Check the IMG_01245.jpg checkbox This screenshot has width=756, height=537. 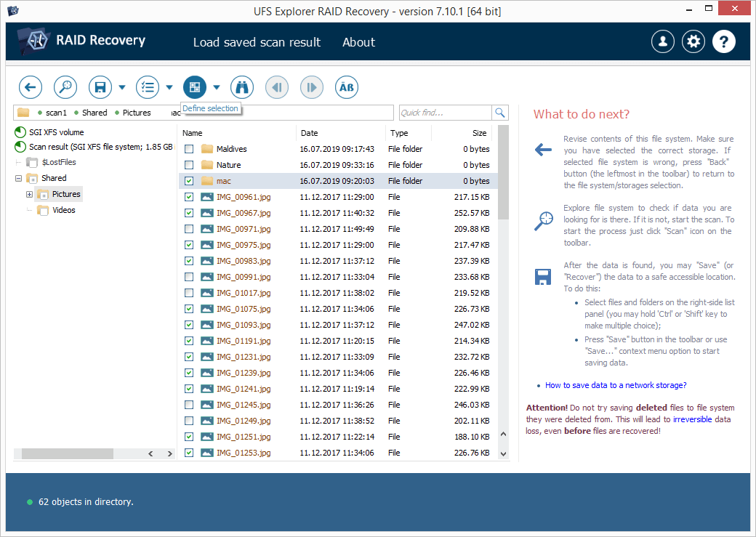tap(189, 405)
